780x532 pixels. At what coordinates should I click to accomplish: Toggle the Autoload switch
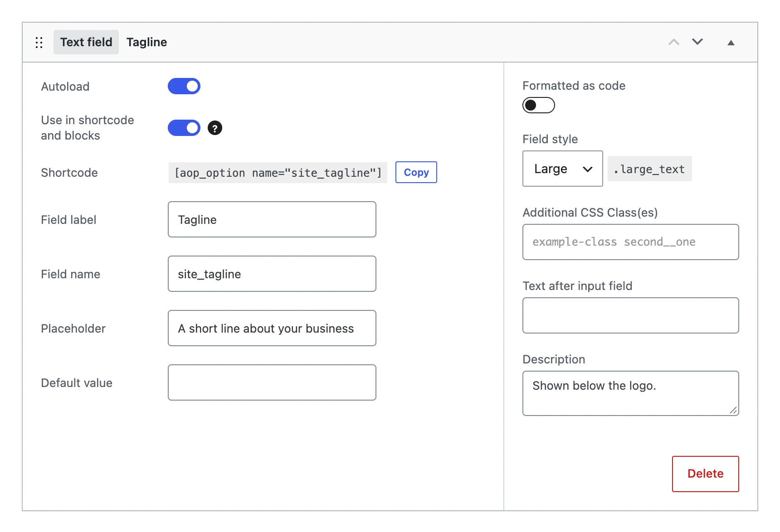pyautogui.click(x=184, y=86)
